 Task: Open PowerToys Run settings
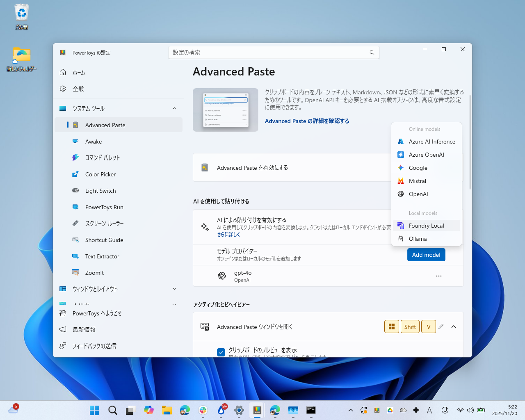click(103, 207)
